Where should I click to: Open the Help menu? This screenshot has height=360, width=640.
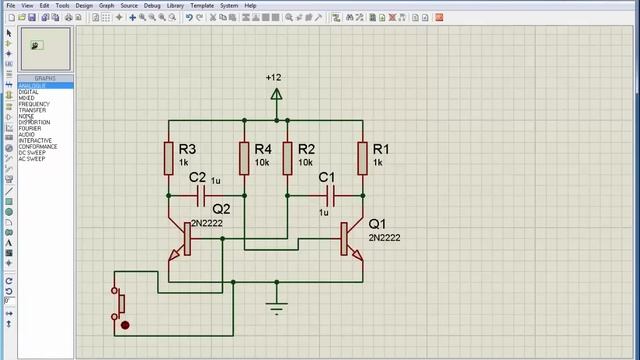tap(250, 6)
